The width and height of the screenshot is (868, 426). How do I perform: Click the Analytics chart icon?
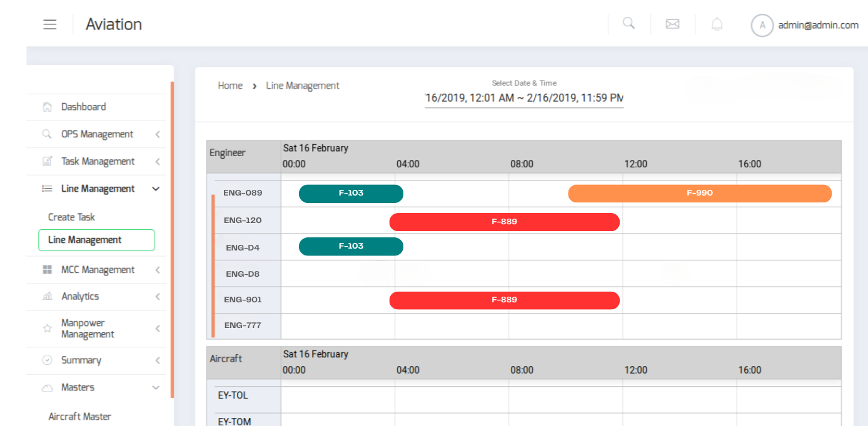tap(47, 297)
